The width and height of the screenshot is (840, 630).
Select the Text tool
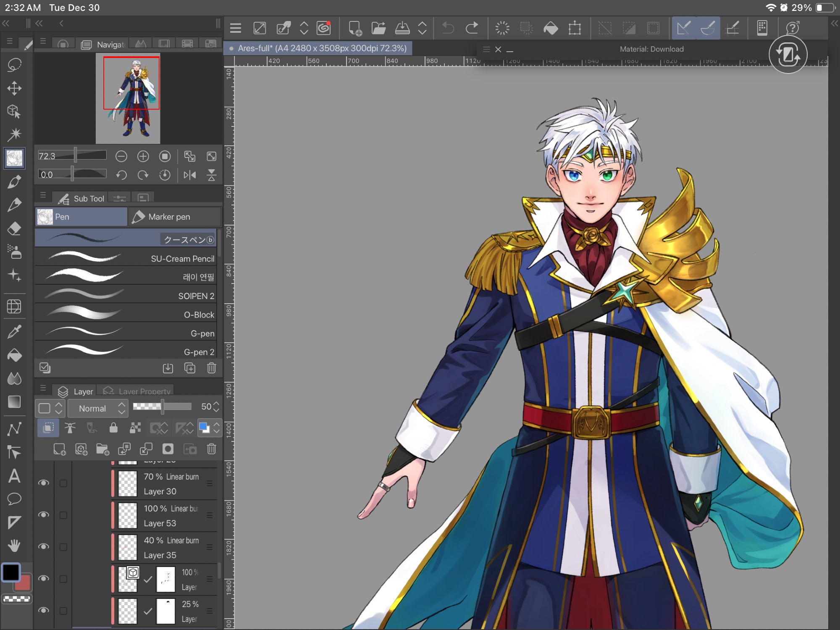(14, 476)
